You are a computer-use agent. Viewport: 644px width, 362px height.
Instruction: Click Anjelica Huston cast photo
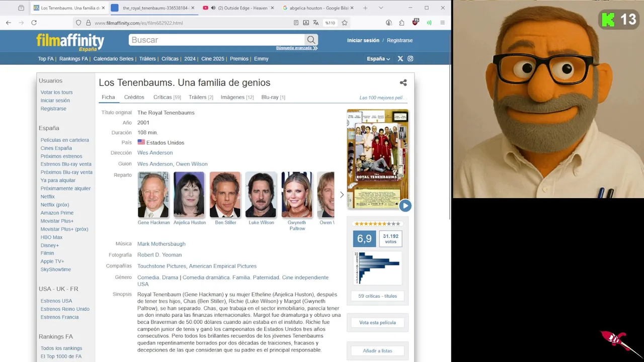189,195
